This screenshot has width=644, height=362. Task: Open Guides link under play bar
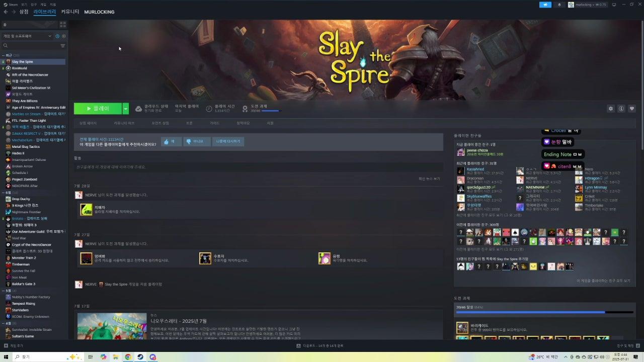tap(215, 123)
